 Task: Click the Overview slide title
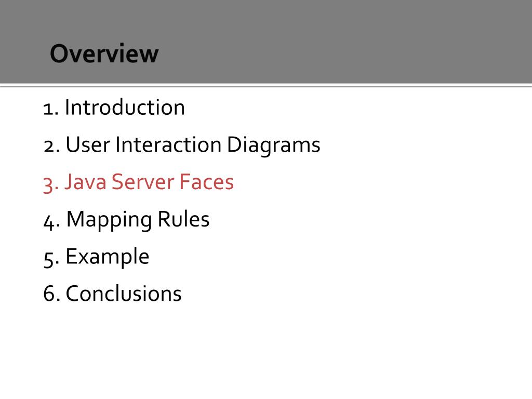coord(104,54)
